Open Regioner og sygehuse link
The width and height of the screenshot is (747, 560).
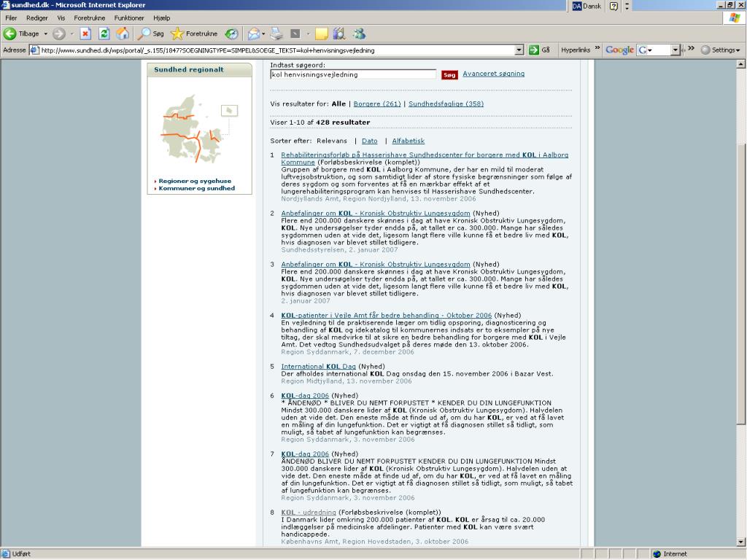point(195,181)
